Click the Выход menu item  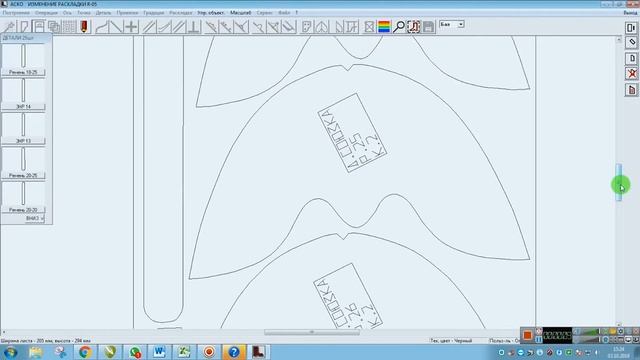coord(630,13)
